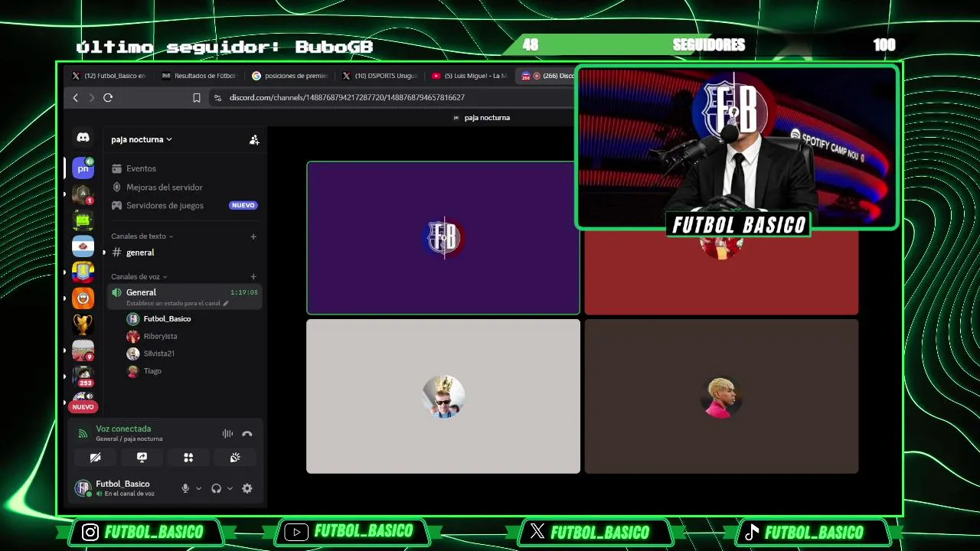Image resolution: width=980 pixels, height=551 pixels.
Task: Collapse the Canales de voz category
Action: coord(139,276)
